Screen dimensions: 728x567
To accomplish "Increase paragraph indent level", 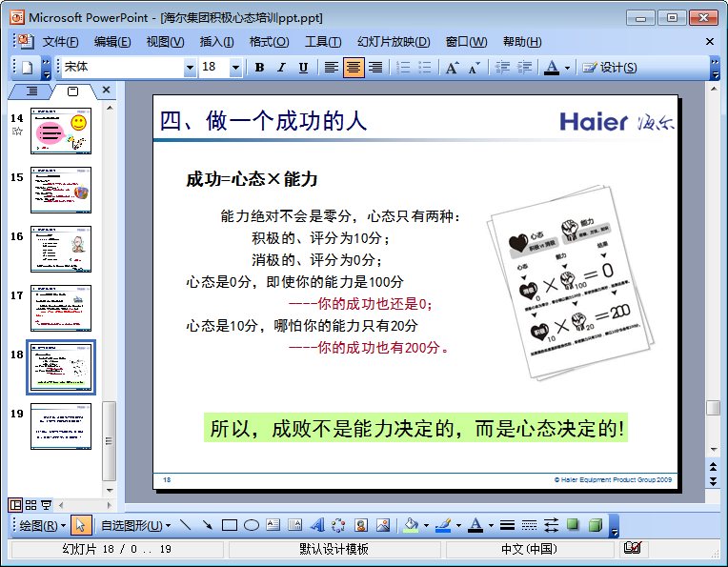I will tap(524, 68).
